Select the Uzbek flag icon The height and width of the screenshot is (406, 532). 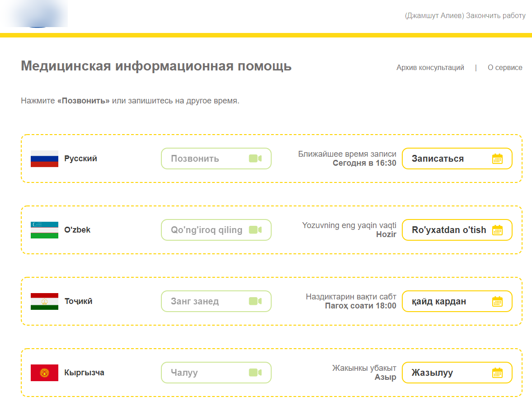tap(44, 230)
